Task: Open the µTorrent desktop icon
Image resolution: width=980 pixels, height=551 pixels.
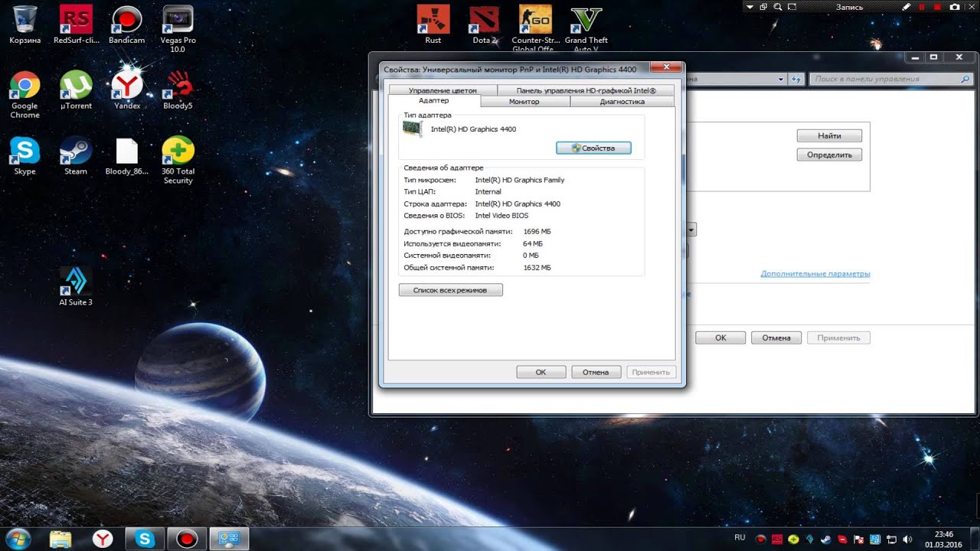Action: pos(76,90)
